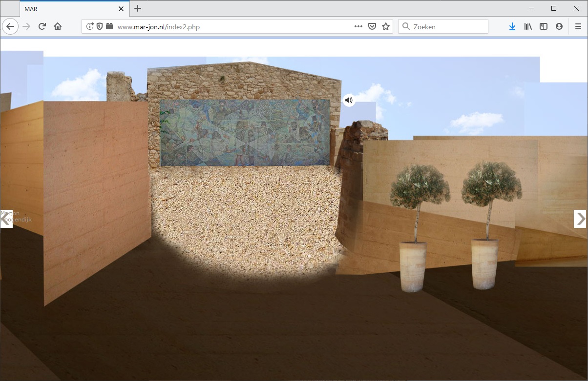Mute the page sound via speaker icon
Screen dimensions: 588x381
pos(348,100)
